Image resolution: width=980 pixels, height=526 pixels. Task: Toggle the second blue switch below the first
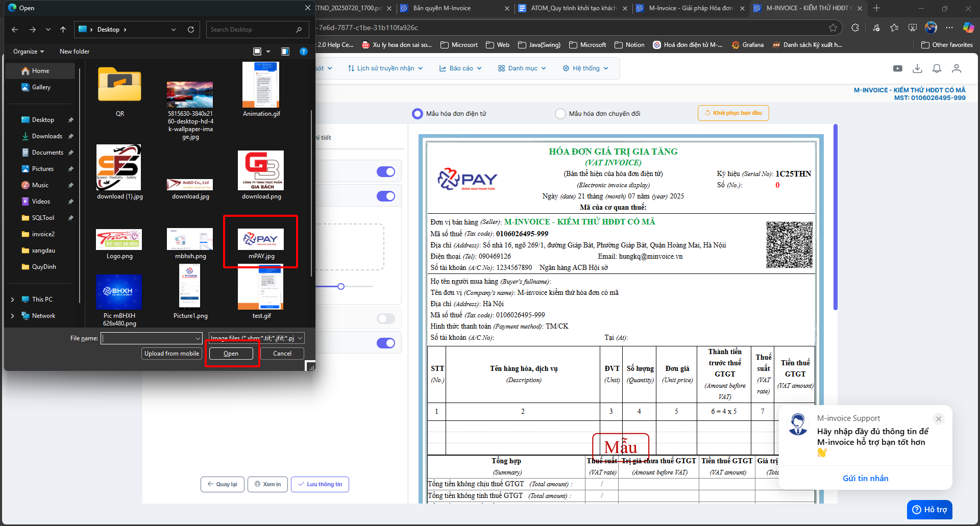(x=386, y=196)
